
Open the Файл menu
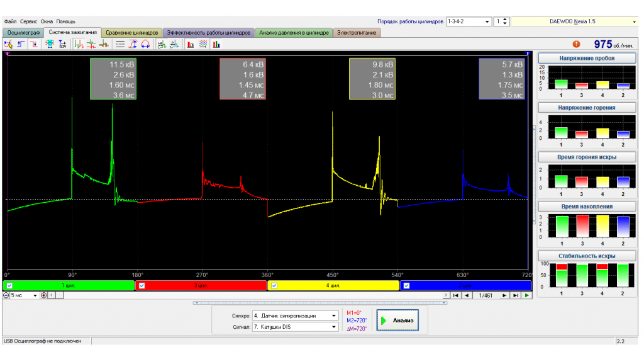pos(10,21)
